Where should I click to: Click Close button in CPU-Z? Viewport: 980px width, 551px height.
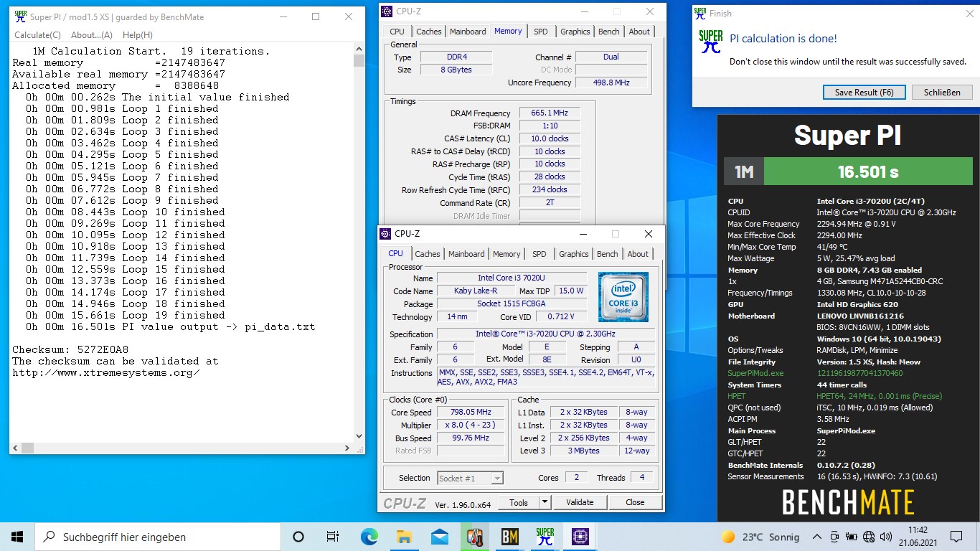(x=635, y=503)
